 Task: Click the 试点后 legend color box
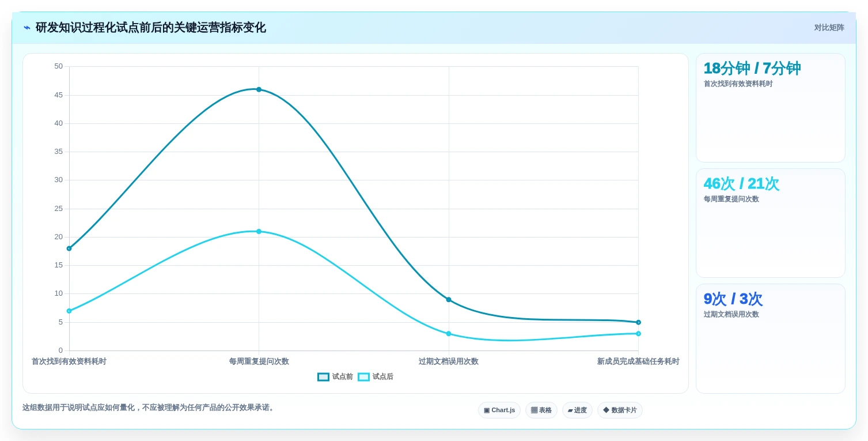pyautogui.click(x=363, y=377)
